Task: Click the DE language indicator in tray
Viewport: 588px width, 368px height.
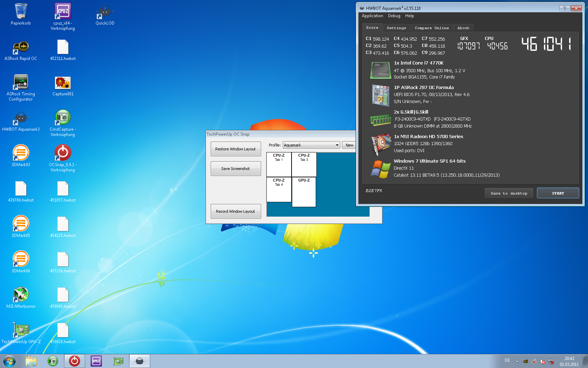Action: 507,360
